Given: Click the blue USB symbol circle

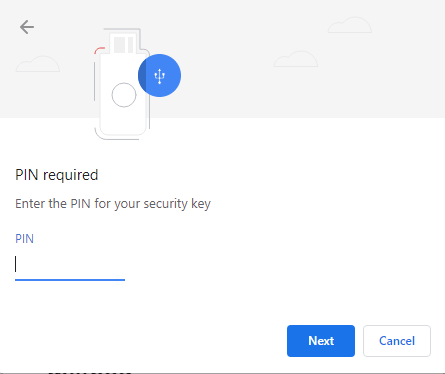Looking at the screenshot, I should click(x=159, y=75).
